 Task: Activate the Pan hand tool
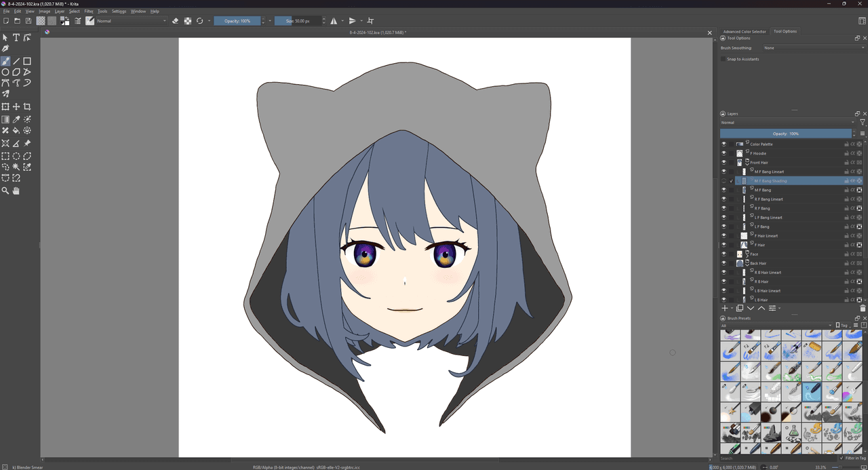tap(16, 191)
